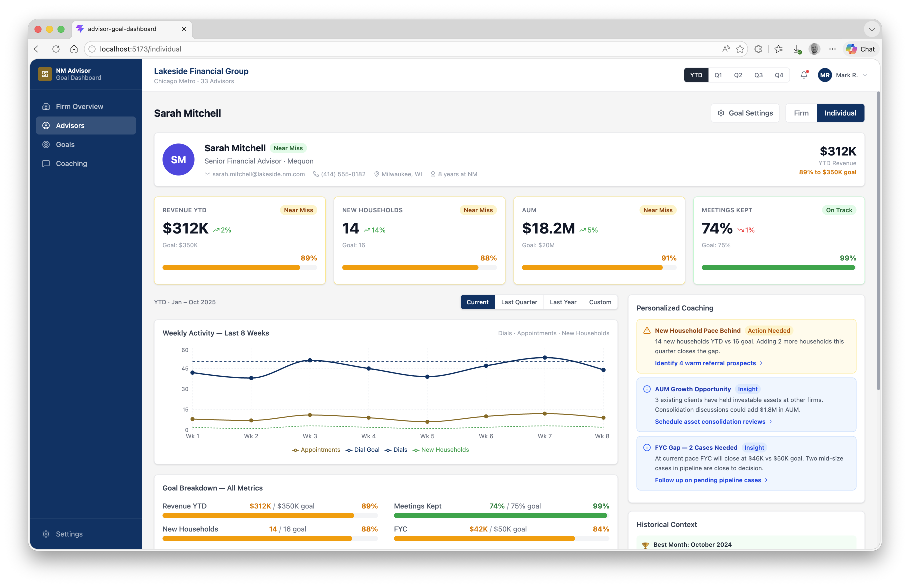Click the NM Advisor logo icon
Image resolution: width=910 pixels, height=588 pixels.
45,74
